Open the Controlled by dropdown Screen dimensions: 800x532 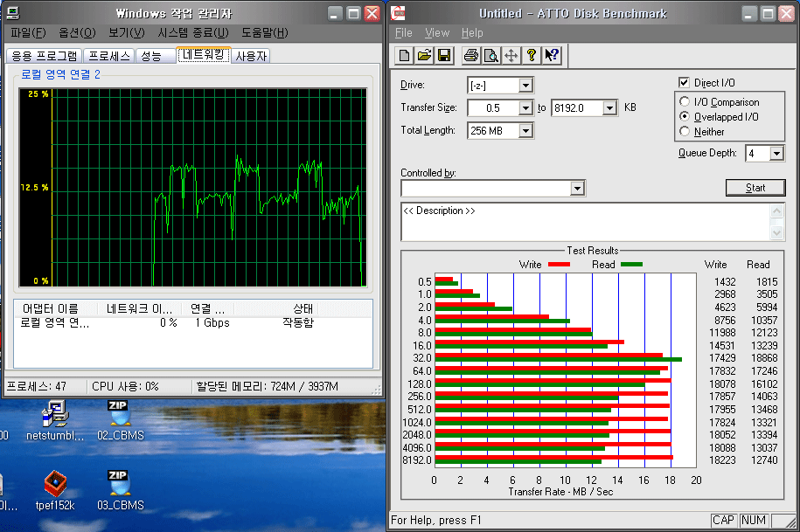[x=577, y=188]
